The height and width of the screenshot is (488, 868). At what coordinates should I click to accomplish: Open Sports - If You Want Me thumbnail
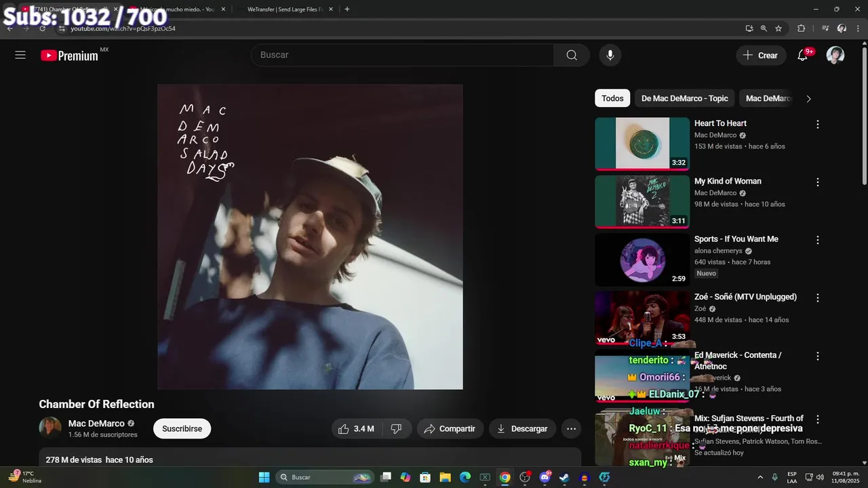pyautogui.click(x=642, y=260)
